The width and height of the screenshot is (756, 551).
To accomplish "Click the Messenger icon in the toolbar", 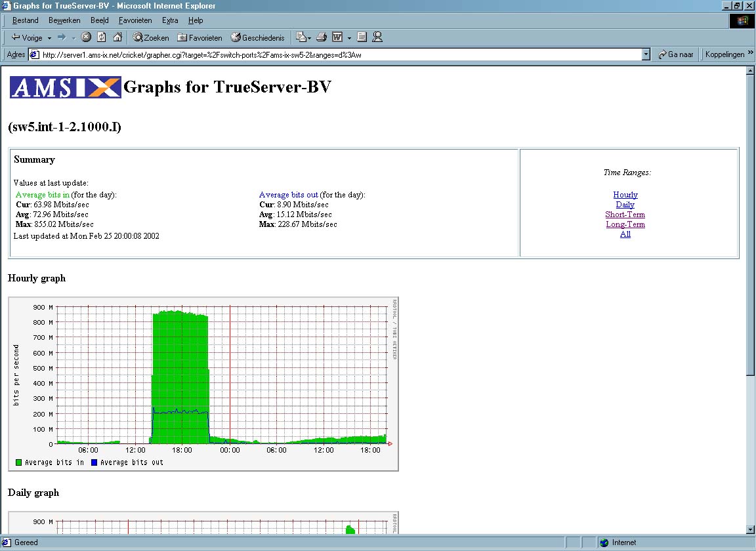I will 377,37.
